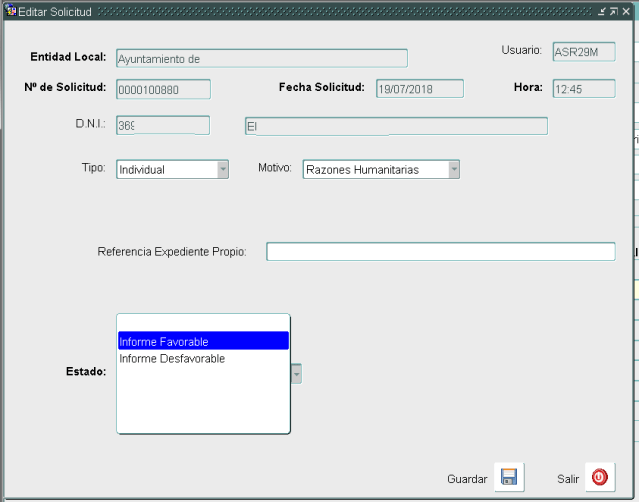Click the red Salir exit icon
Screen dimensions: 639x502
point(599,478)
